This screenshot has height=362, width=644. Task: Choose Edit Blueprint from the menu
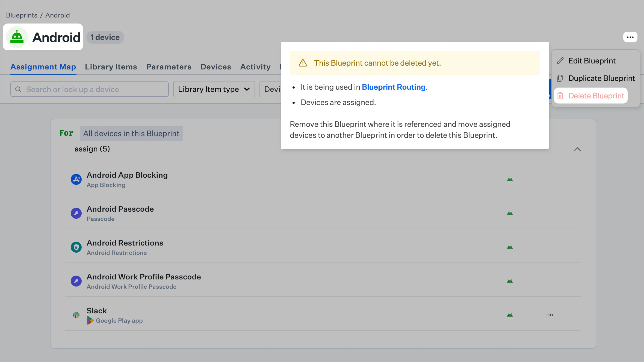click(592, 61)
